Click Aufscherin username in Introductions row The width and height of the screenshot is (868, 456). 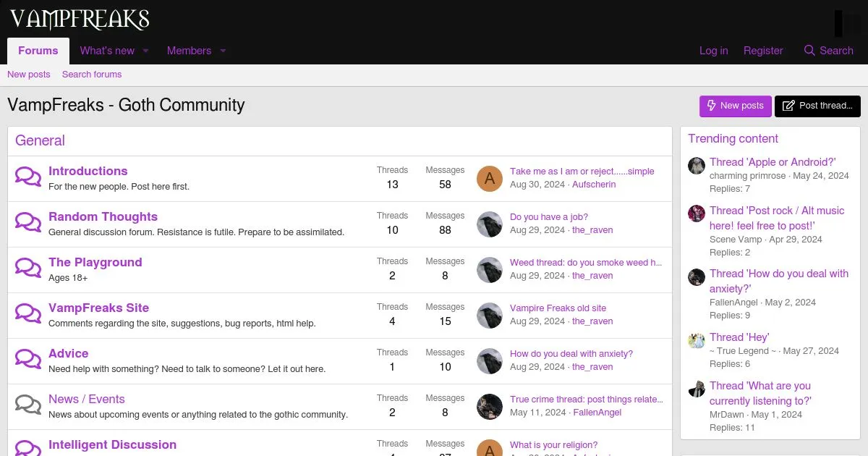coord(594,185)
